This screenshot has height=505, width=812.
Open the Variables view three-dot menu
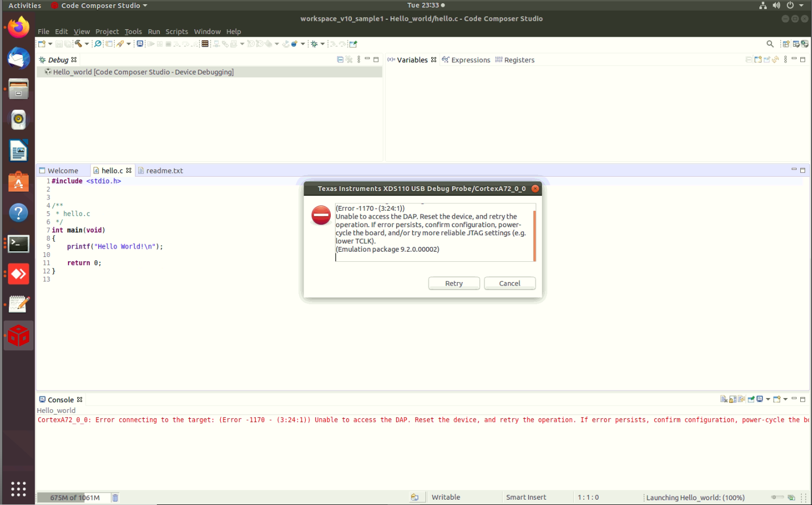coord(785,60)
